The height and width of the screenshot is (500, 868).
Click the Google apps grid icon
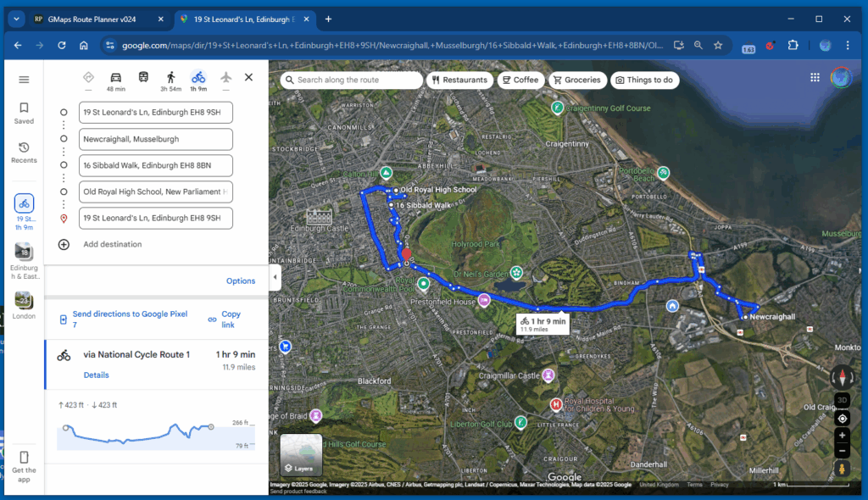click(815, 77)
